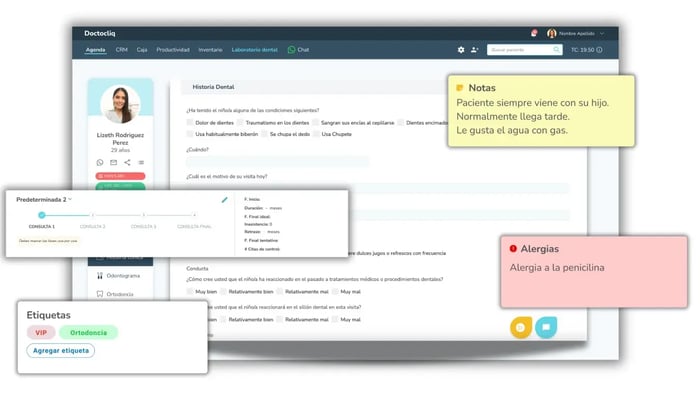Click the CONSULTA 1 progress marker
The height and width of the screenshot is (393, 700).
(42, 215)
